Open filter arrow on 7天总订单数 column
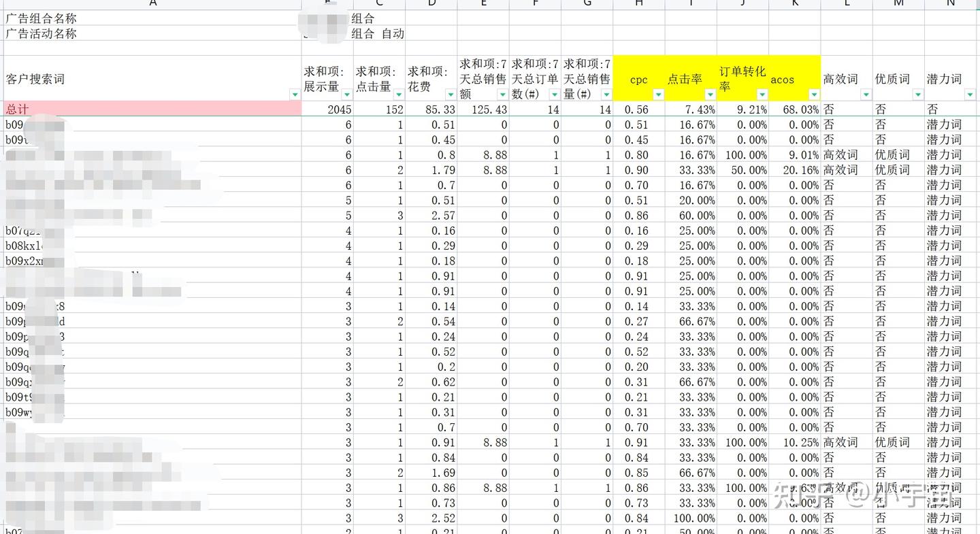 pos(555,95)
